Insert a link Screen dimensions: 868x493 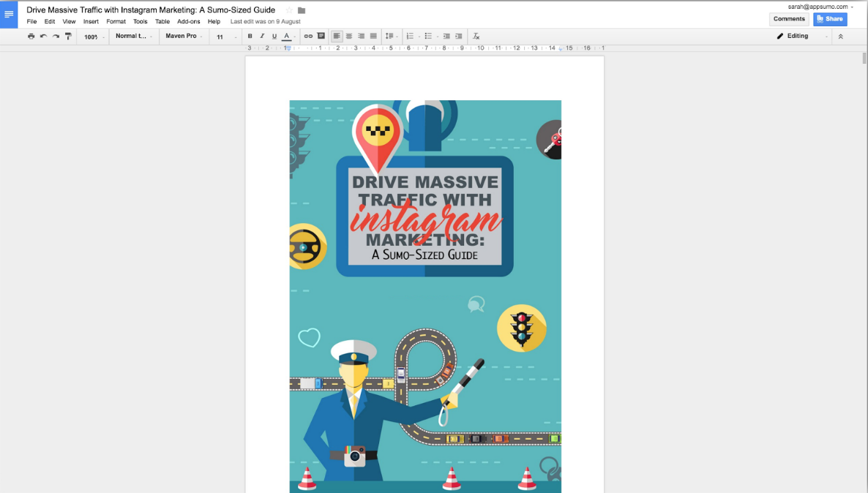308,37
